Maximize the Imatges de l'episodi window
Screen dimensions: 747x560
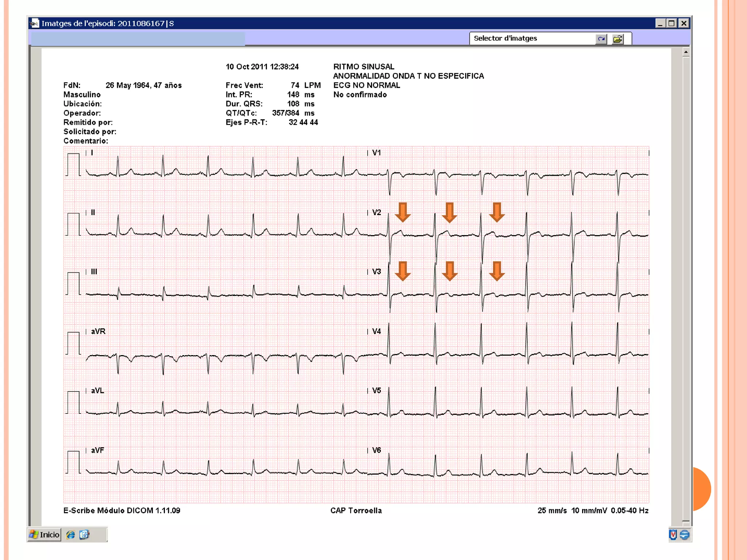pos(671,23)
